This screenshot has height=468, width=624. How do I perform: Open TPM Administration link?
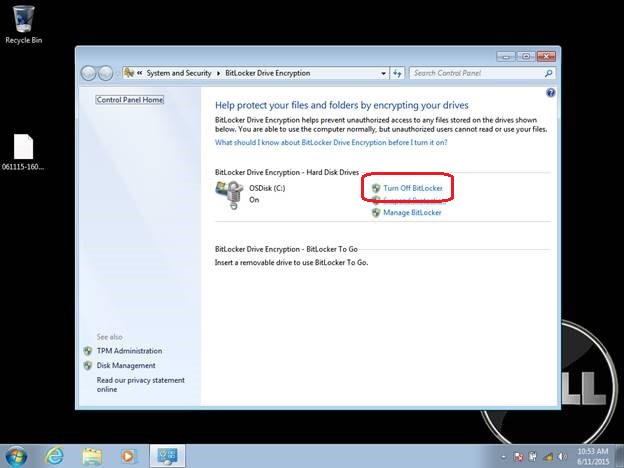point(129,351)
